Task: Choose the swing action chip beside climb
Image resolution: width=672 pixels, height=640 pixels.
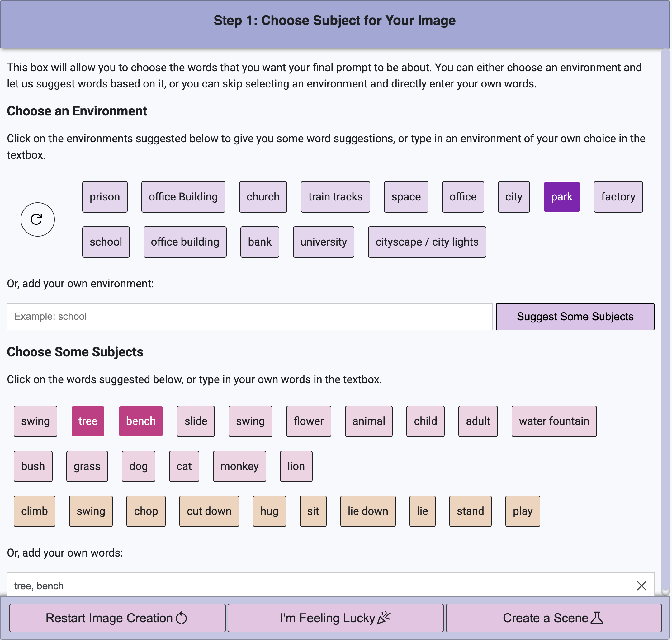Action: tap(91, 511)
